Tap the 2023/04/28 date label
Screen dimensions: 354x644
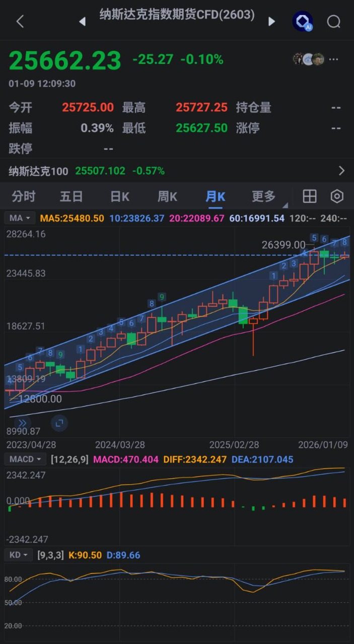30,445
